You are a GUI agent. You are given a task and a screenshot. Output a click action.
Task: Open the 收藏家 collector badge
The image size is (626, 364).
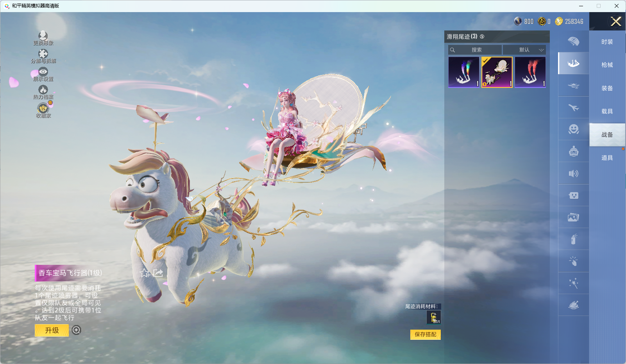[x=43, y=108]
